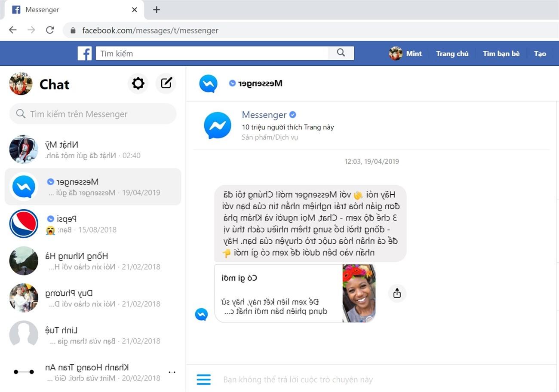The width and height of the screenshot is (559, 392).
Task: Click the Facebook Tìm kiếm search field
Action: coord(212,53)
